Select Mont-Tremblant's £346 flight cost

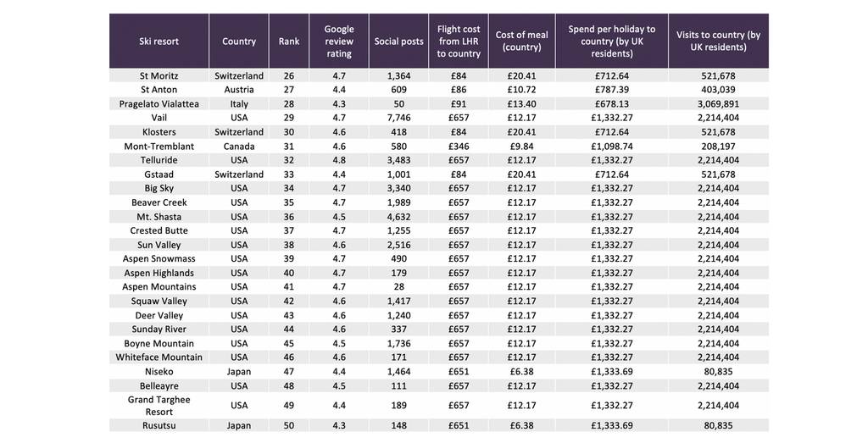click(459, 147)
